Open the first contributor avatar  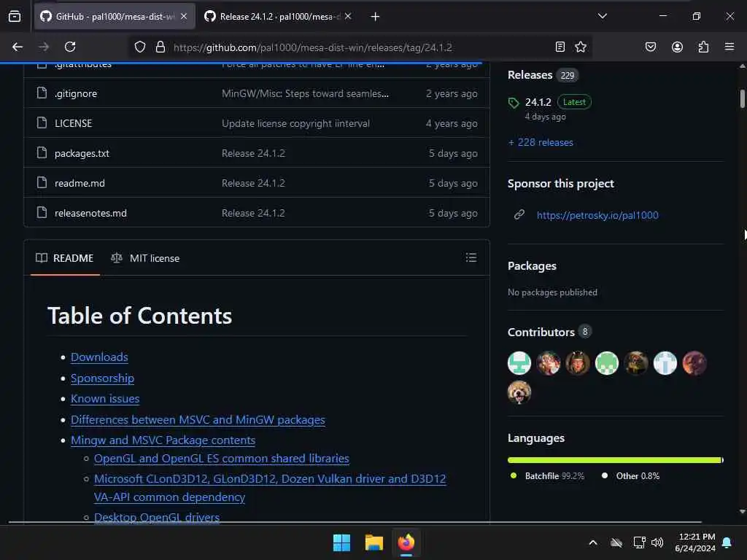pyautogui.click(x=519, y=363)
